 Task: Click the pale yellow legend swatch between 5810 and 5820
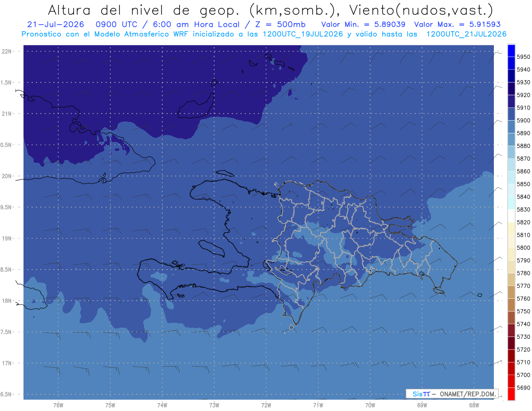tap(511, 228)
